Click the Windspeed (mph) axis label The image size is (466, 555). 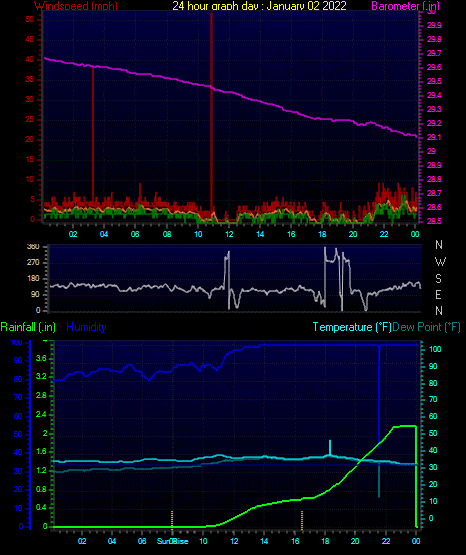tap(76, 6)
